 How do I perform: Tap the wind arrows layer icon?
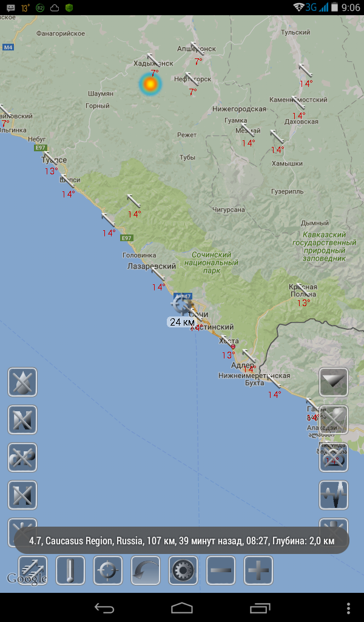tap(33, 570)
